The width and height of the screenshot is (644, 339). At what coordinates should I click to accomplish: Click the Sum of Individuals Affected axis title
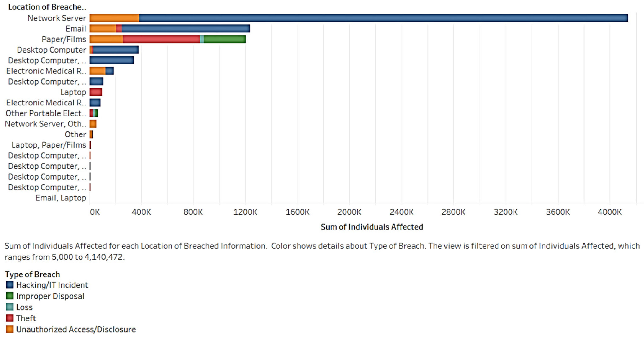(x=372, y=227)
